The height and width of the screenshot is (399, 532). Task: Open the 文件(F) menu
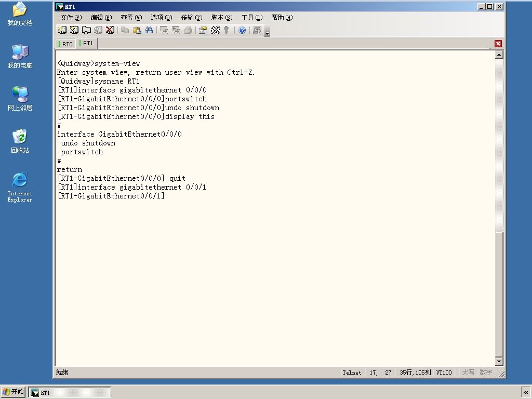71,18
